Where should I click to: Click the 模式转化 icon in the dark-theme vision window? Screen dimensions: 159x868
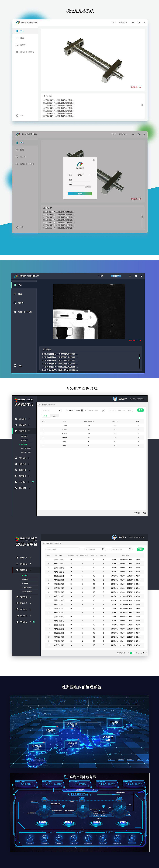pos(15,312)
